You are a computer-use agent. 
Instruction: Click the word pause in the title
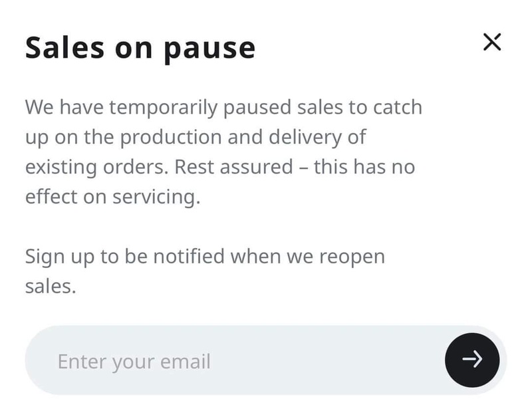tap(209, 51)
